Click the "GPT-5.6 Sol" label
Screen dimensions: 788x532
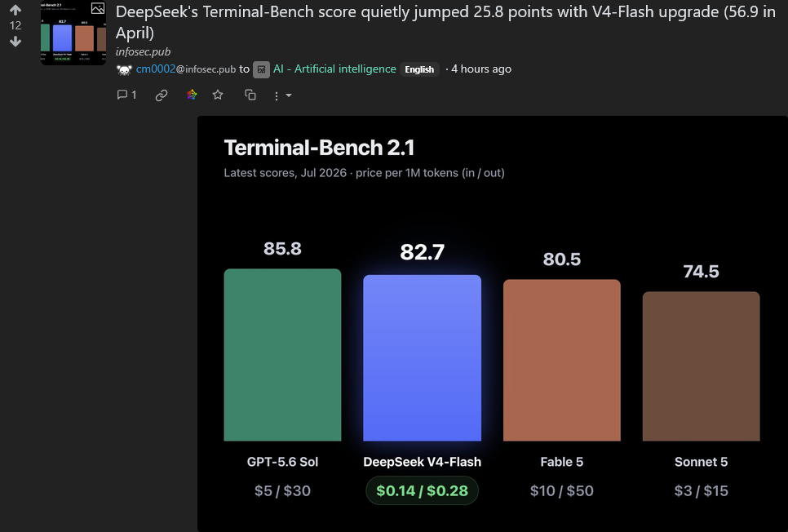282,462
